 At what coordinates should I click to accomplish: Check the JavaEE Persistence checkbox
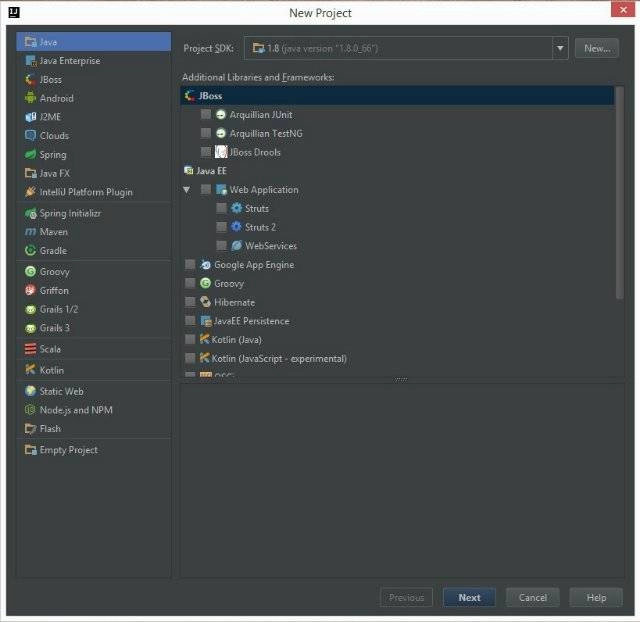(190, 321)
